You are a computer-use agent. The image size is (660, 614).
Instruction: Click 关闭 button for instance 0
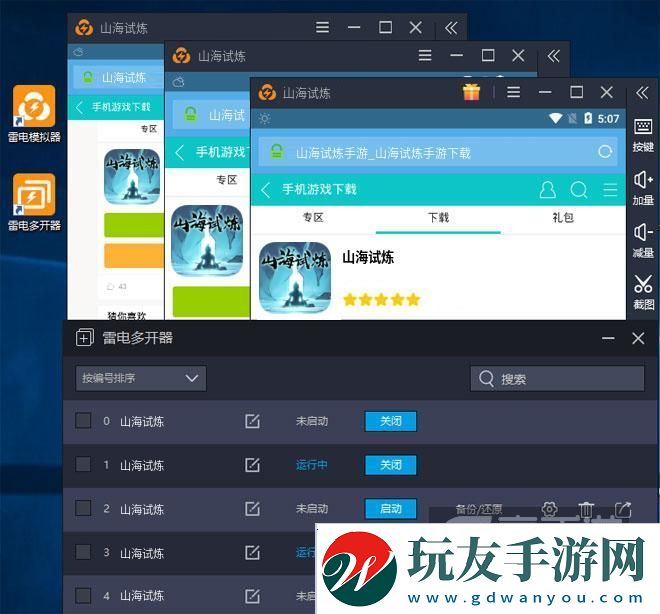pyautogui.click(x=391, y=421)
